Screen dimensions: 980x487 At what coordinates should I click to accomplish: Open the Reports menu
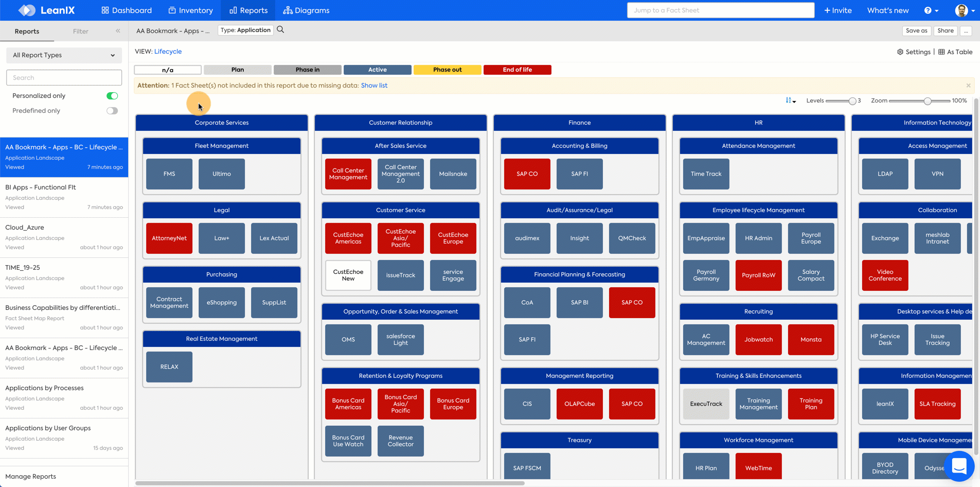[248, 10]
